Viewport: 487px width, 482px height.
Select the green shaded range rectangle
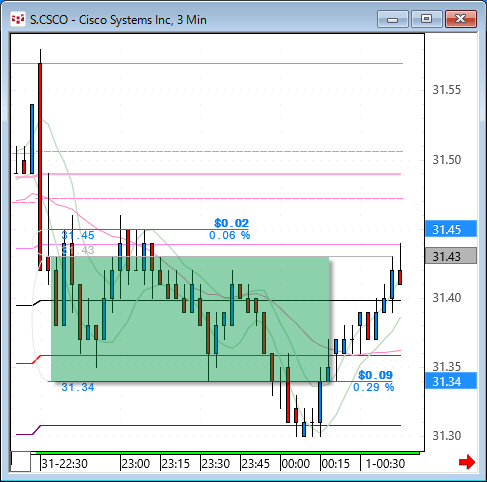point(190,319)
